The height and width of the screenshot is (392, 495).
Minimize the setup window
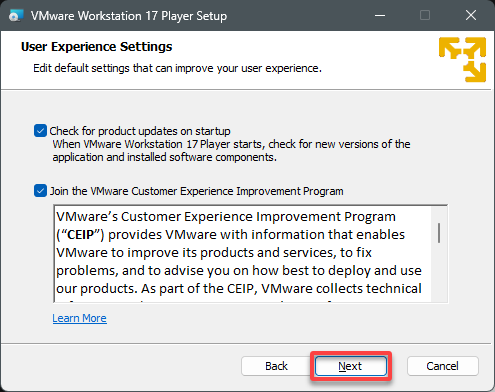point(380,15)
